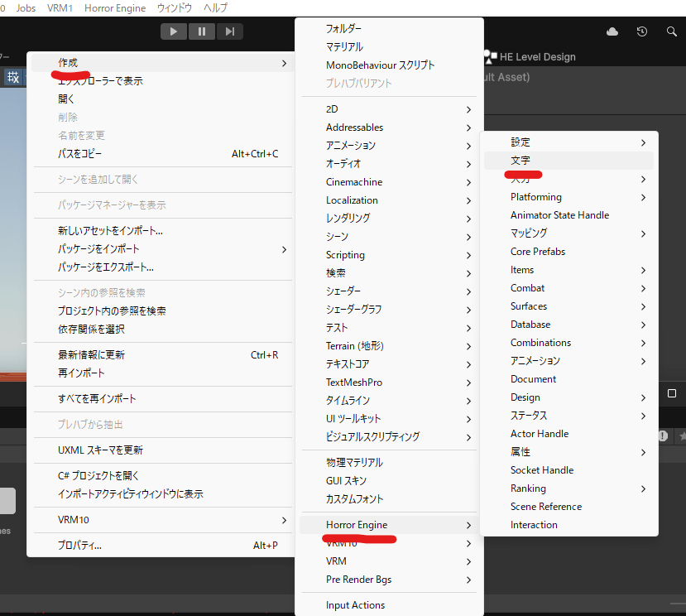686x616 pixels.
Task: Open the Items submenu
Action: [568, 270]
